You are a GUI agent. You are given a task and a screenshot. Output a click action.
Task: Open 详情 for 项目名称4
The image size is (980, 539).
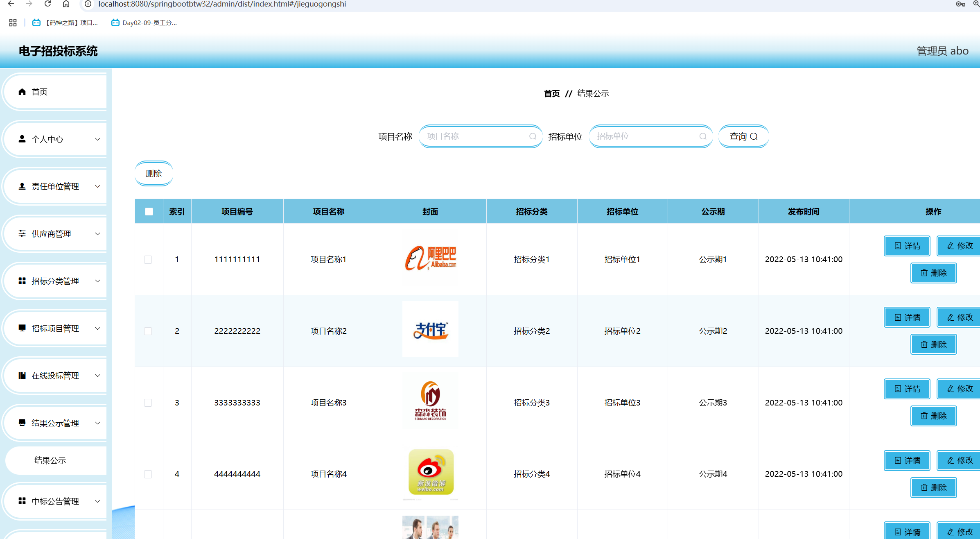907,460
